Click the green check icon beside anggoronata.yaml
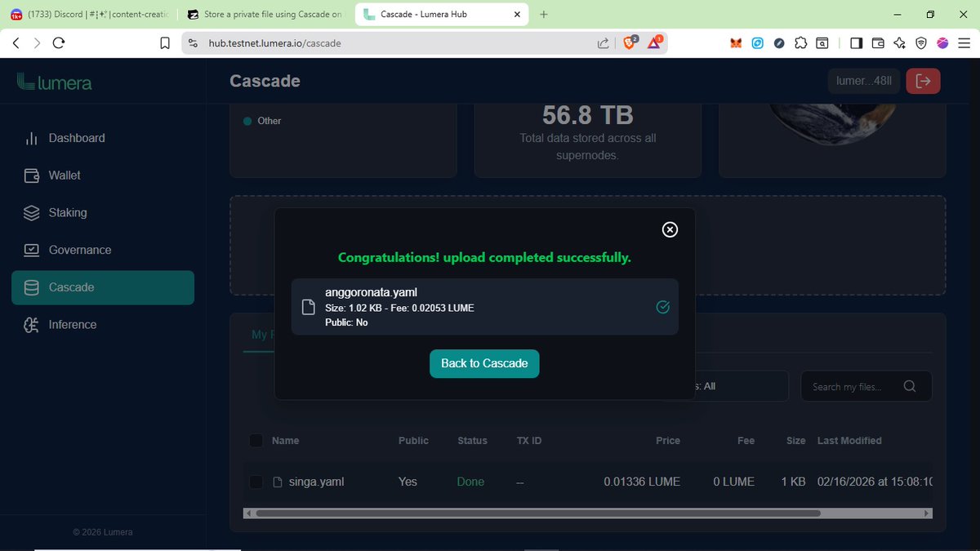Image resolution: width=980 pixels, height=551 pixels. (663, 307)
